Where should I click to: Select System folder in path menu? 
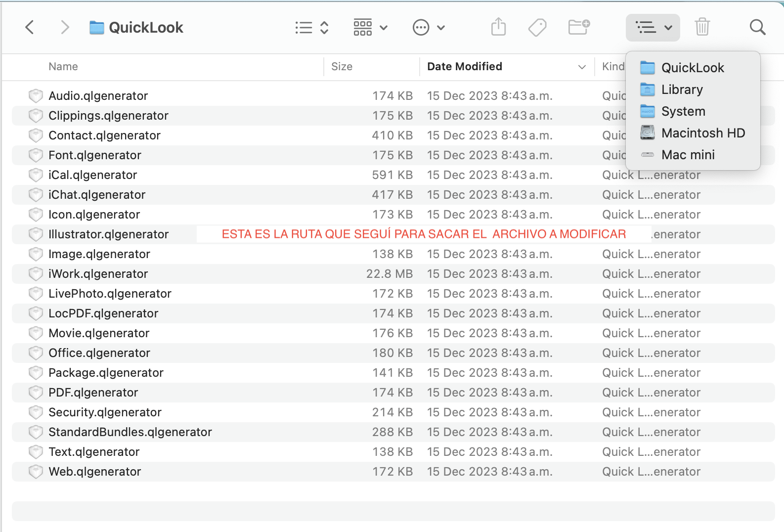click(683, 111)
